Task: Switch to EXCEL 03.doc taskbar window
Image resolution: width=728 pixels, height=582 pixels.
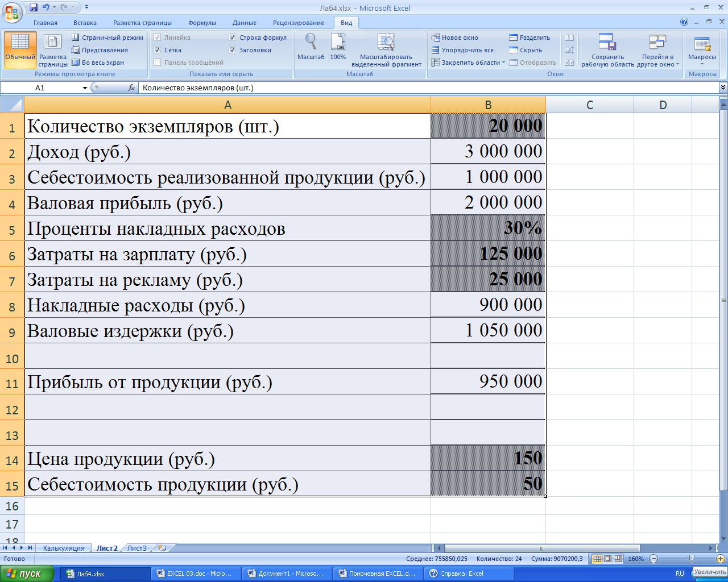Action: (197, 573)
